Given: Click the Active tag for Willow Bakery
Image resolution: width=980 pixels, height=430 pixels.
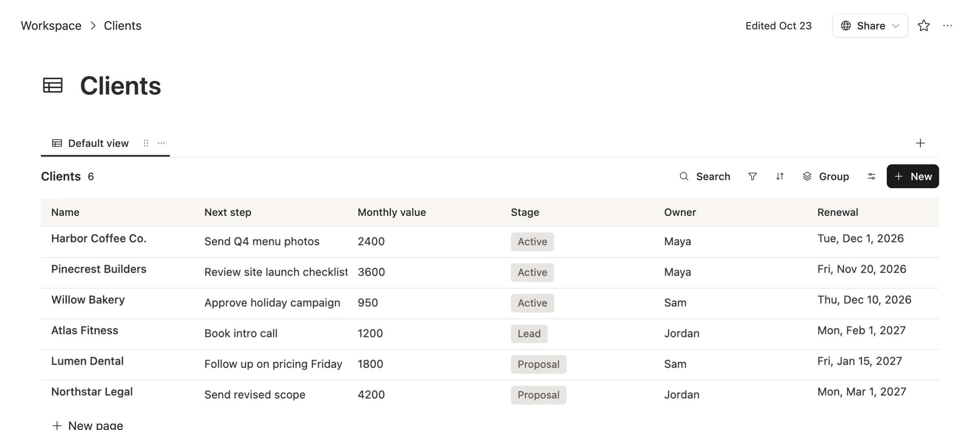Looking at the screenshot, I should click(x=532, y=303).
